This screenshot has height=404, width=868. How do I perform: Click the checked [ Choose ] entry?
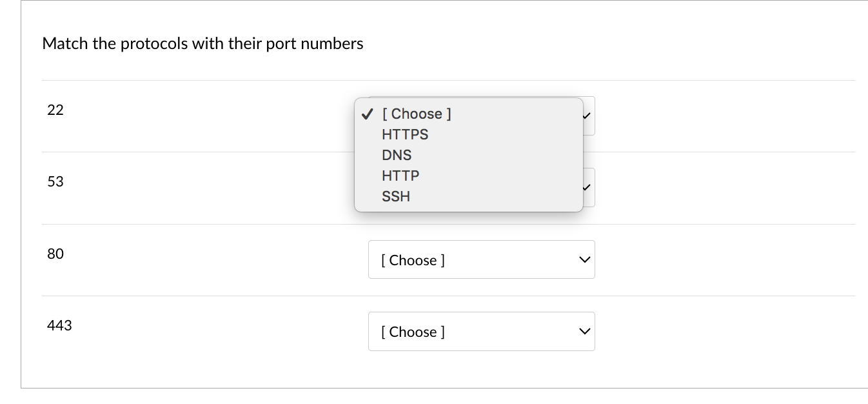tap(416, 114)
